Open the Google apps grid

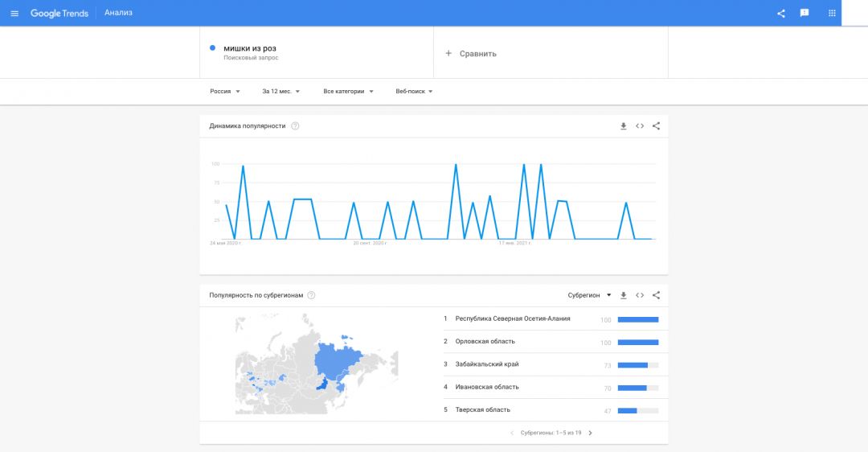coord(832,13)
